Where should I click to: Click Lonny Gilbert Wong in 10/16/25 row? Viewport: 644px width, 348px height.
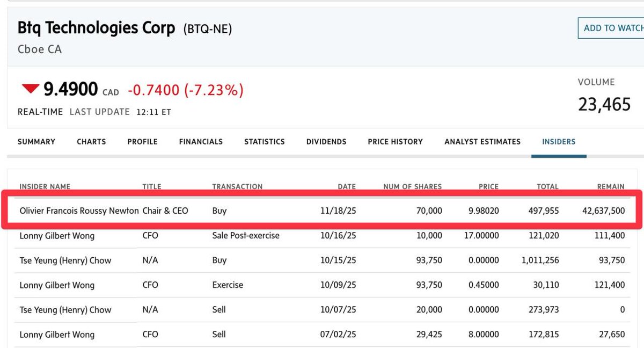(x=57, y=235)
